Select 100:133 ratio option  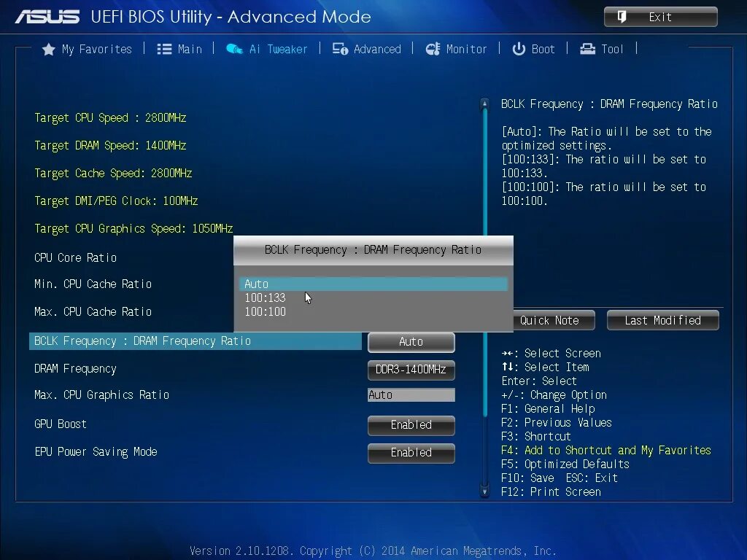pos(265,298)
